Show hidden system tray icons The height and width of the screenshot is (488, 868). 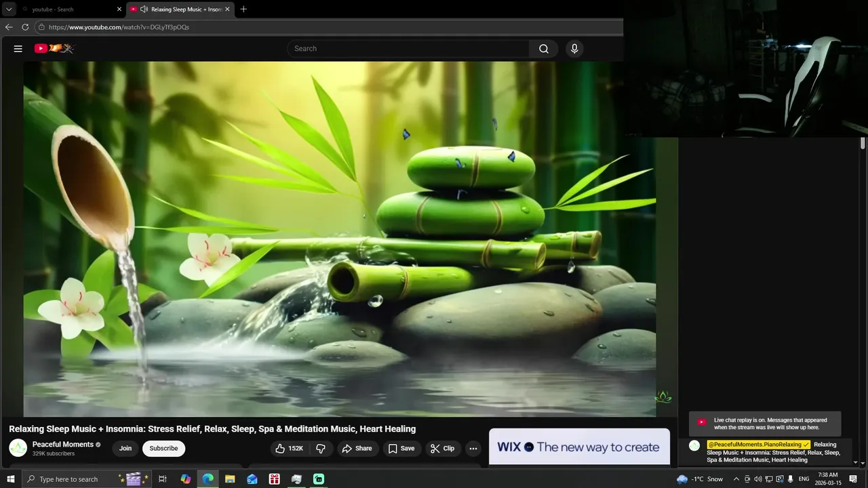pyautogui.click(x=736, y=479)
